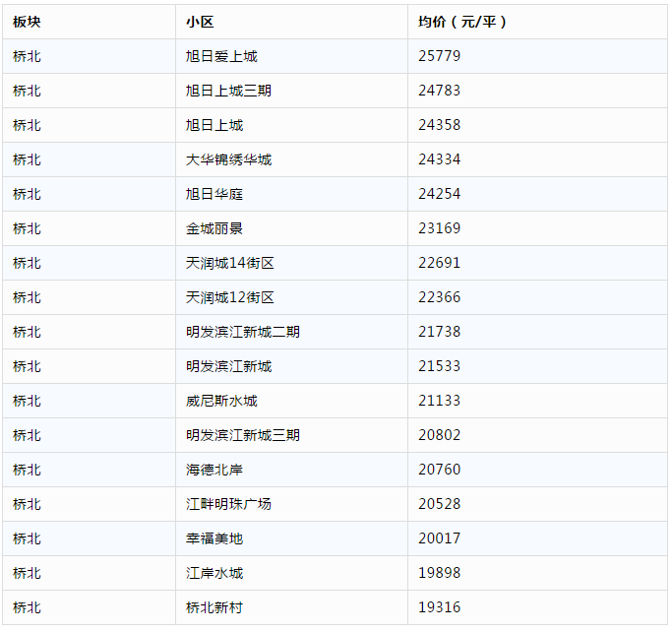Click 桥北 in the 金城丽景 row
Image resolution: width=672 pixels, height=632 pixels.
click(x=27, y=228)
